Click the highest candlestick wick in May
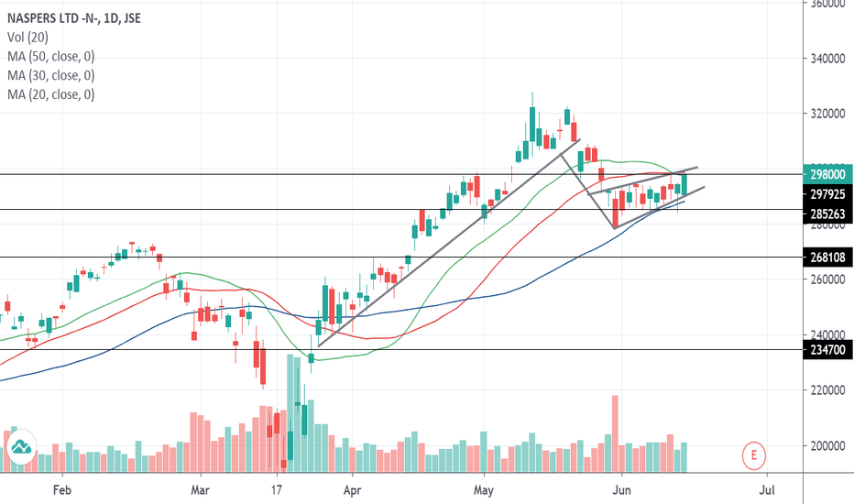 coord(532,99)
